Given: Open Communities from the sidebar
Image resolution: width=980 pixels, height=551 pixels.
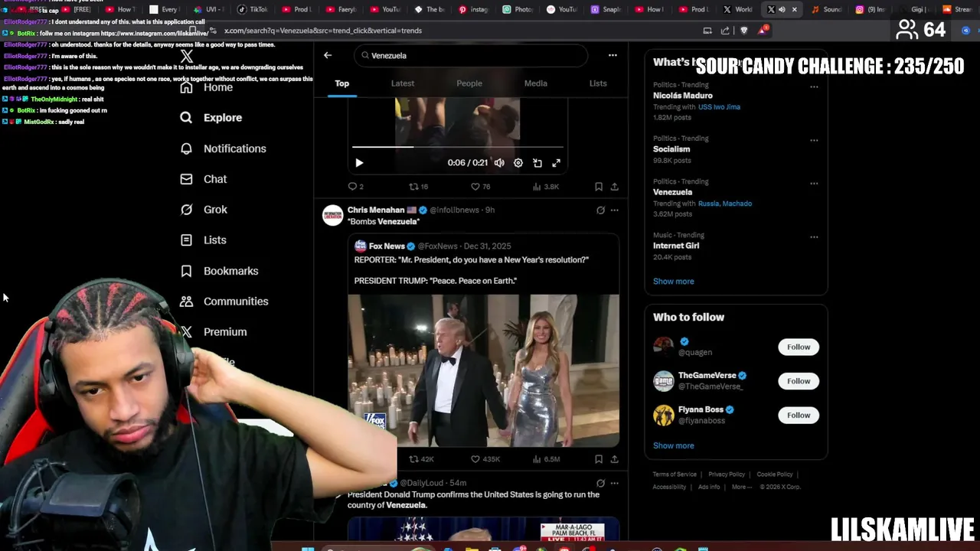Looking at the screenshot, I should coord(224,302).
